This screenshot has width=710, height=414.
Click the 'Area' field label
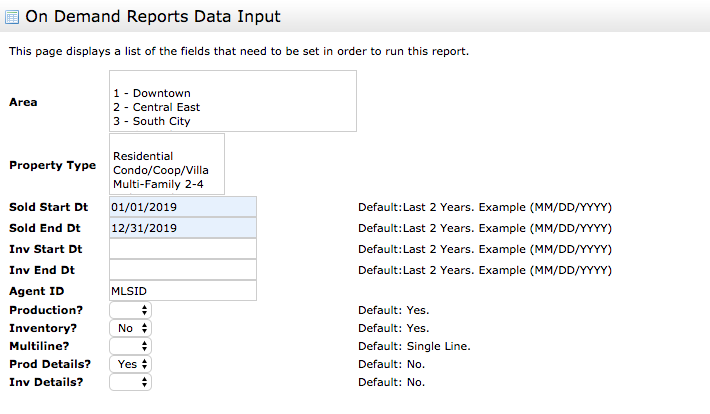point(23,102)
